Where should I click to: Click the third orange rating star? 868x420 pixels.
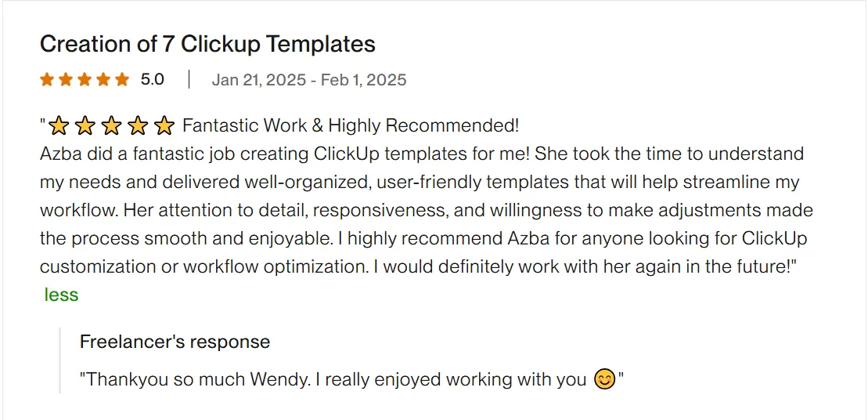click(x=85, y=79)
